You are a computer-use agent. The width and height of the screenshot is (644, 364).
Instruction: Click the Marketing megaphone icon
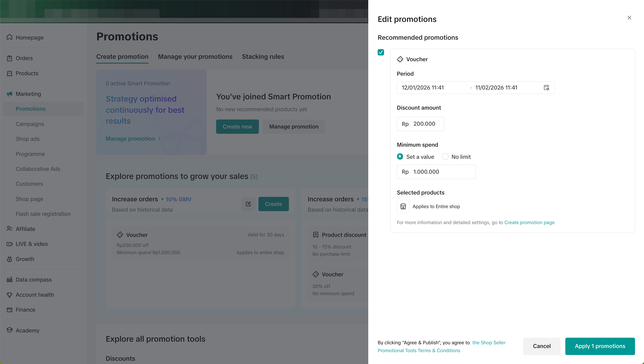point(9,94)
